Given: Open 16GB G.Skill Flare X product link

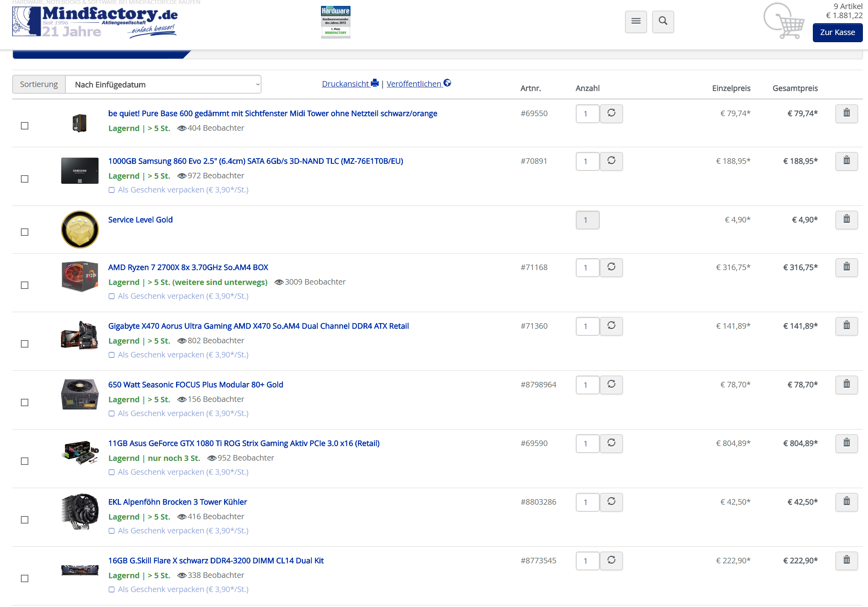Looking at the screenshot, I should [216, 561].
